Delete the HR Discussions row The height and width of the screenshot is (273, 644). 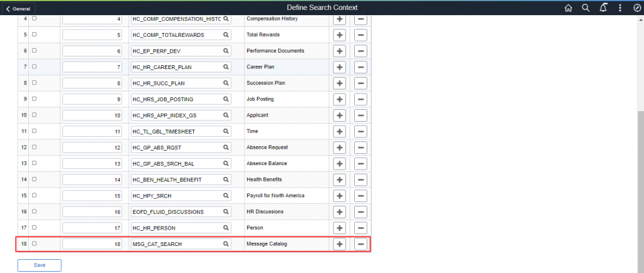[x=361, y=212]
